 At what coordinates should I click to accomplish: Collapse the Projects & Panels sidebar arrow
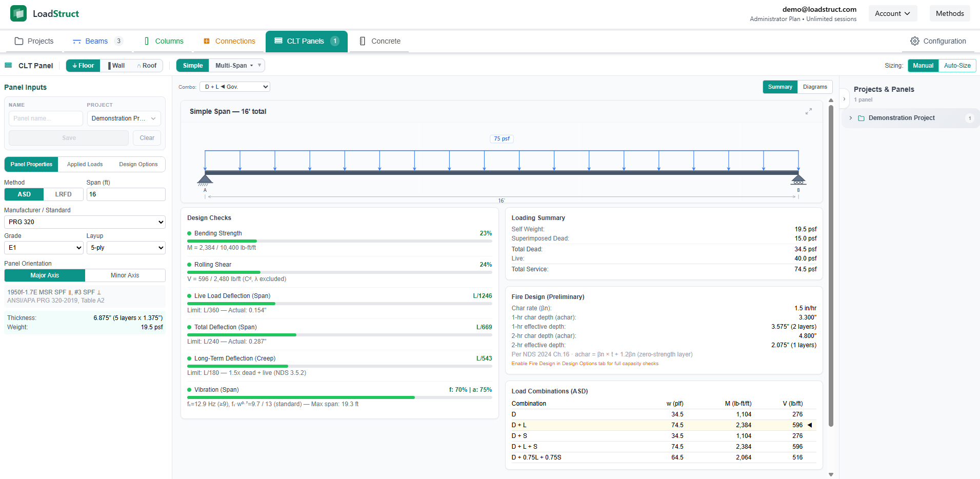844,99
